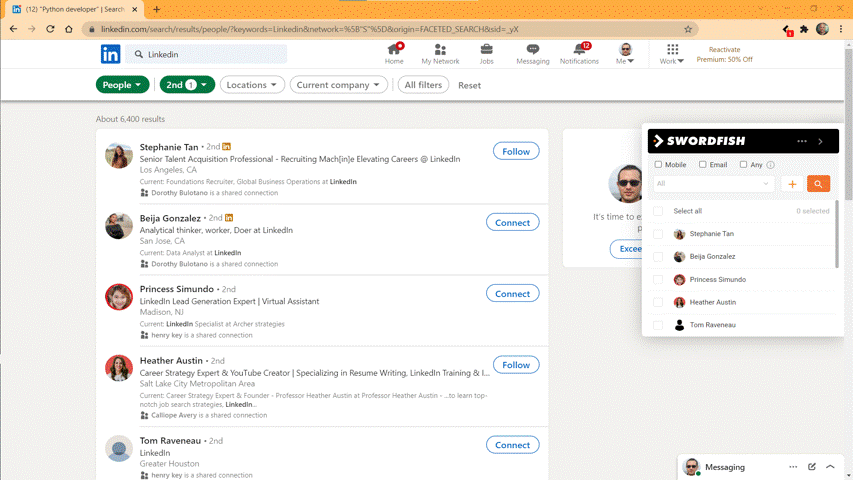Click Reactivate Premium 50% Off link

(x=725, y=54)
